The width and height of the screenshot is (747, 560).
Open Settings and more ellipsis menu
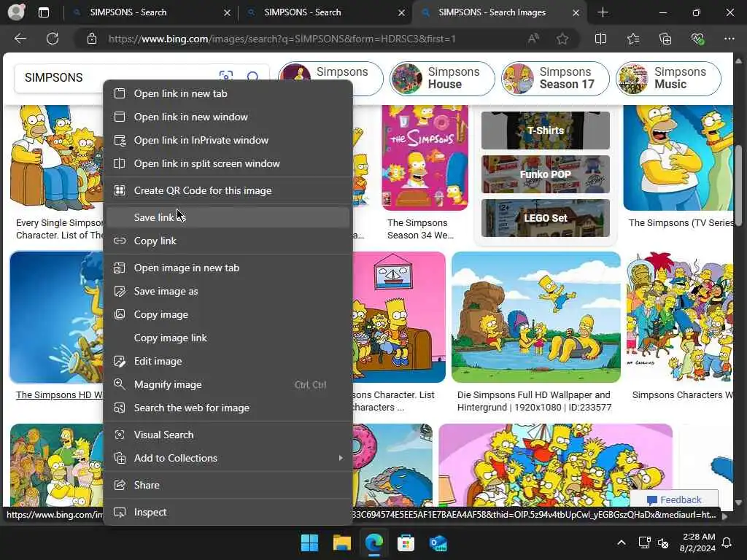click(x=729, y=39)
